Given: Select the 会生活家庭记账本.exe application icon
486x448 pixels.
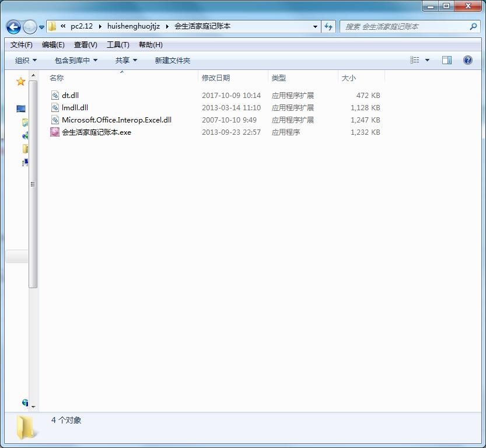Looking at the screenshot, I should coord(55,132).
